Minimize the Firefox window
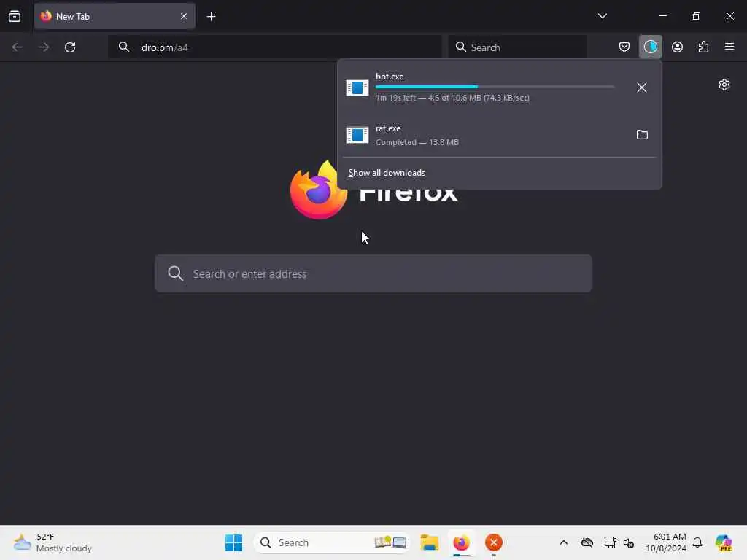Viewport: 747px width, 560px height. click(x=662, y=16)
